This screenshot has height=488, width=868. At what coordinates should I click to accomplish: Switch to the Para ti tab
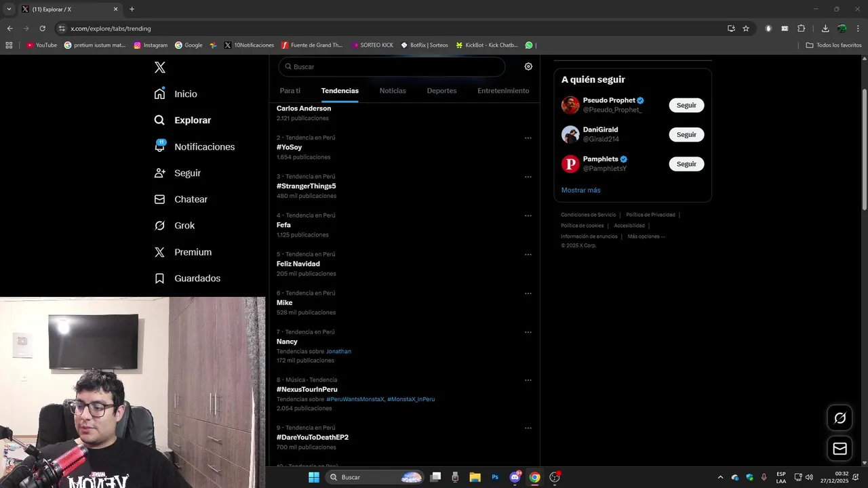[290, 91]
